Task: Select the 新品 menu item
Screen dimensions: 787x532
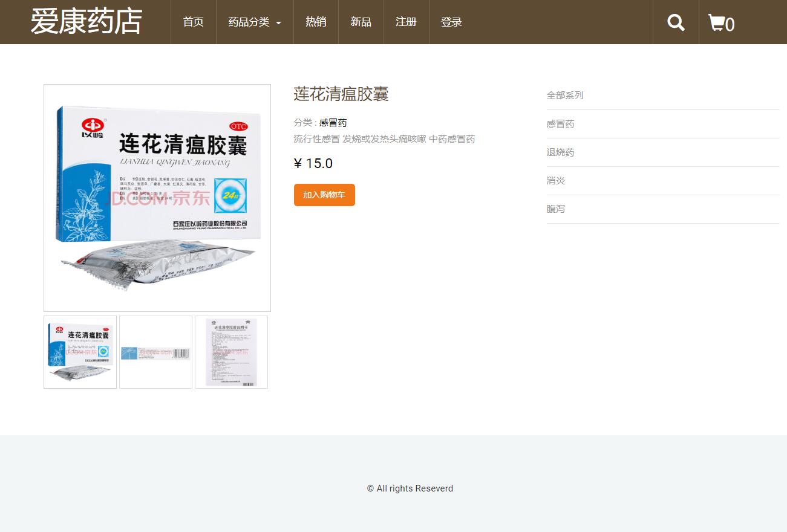Action: pos(361,22)
